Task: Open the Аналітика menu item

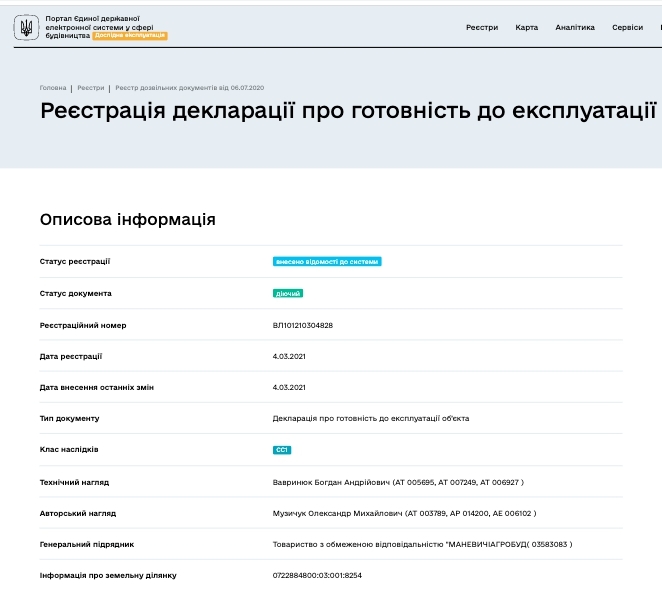Action: click(575, 27)
